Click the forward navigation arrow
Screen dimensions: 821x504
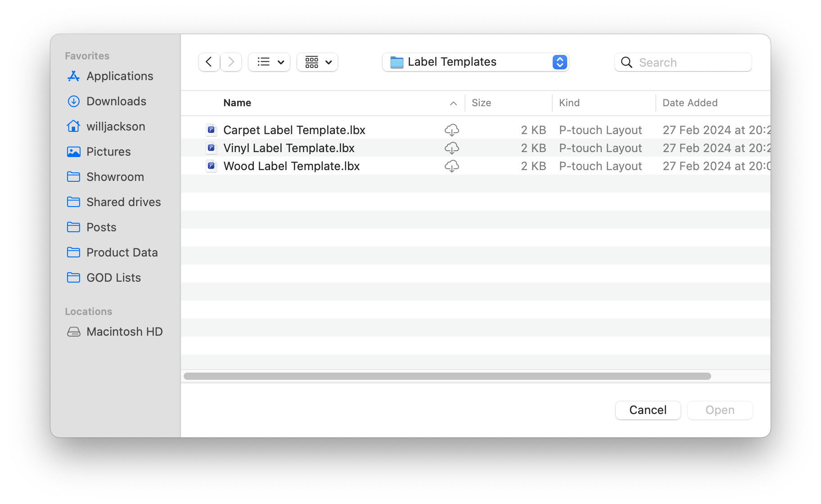(x=231, y=62)
